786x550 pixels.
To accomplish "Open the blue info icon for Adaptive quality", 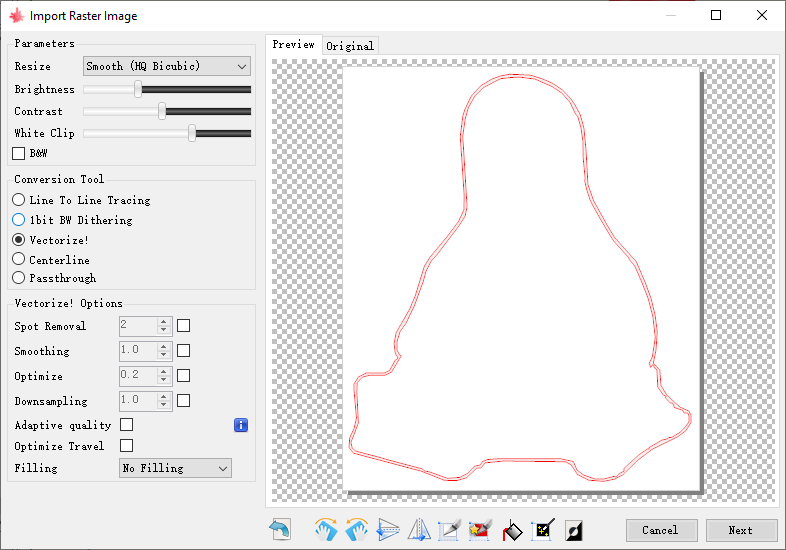I will point(241,425).
